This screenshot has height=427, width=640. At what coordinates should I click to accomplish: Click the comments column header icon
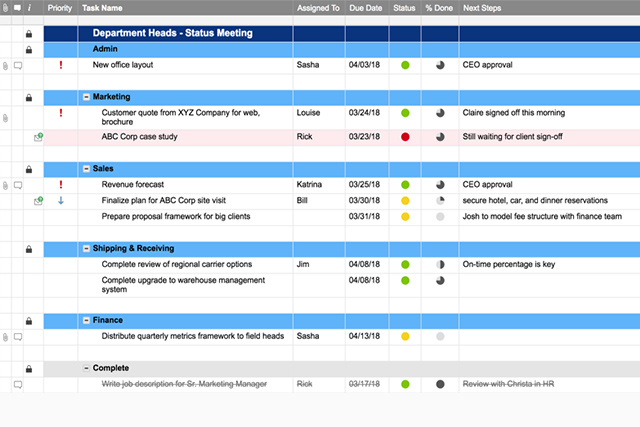[17, 8]
